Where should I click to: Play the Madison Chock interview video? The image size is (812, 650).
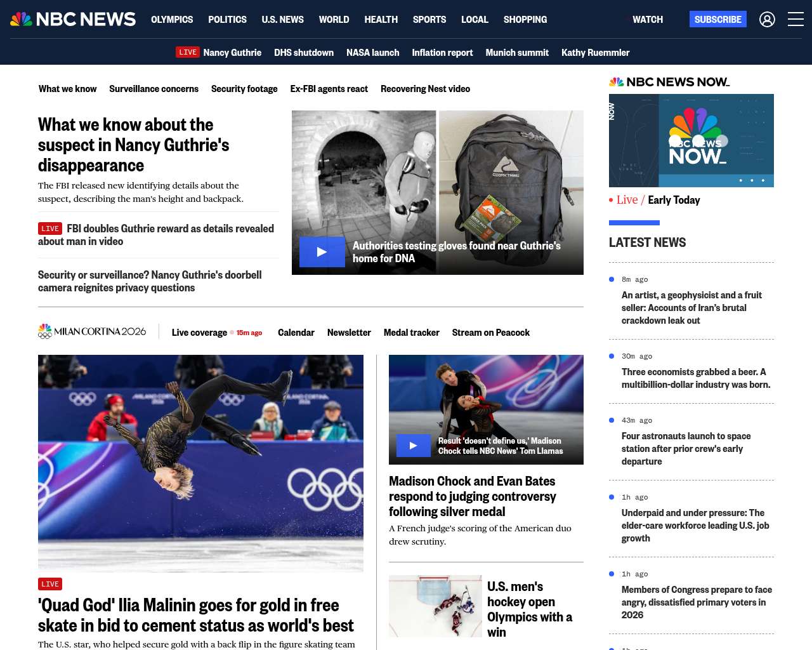[x=414, y=446]
